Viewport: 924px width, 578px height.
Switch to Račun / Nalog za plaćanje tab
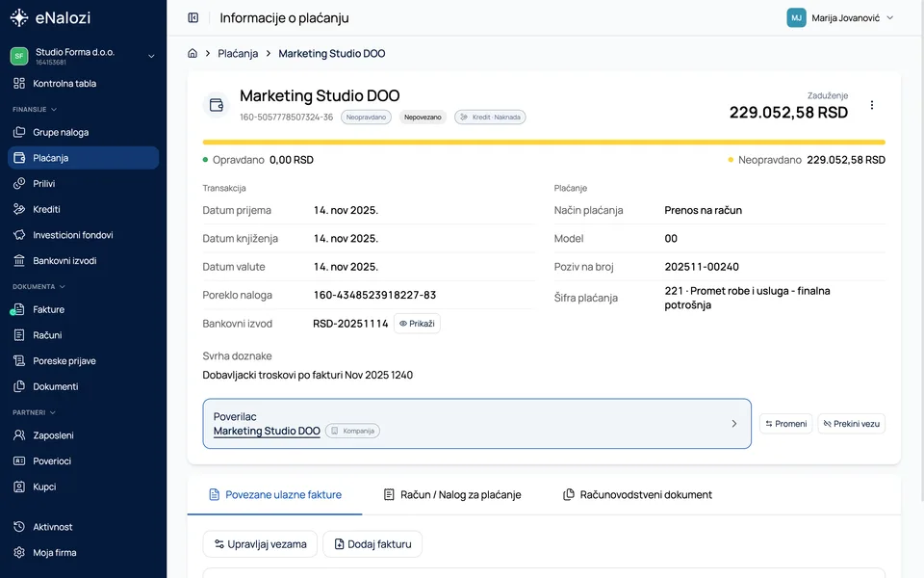[x=452, y=495]
